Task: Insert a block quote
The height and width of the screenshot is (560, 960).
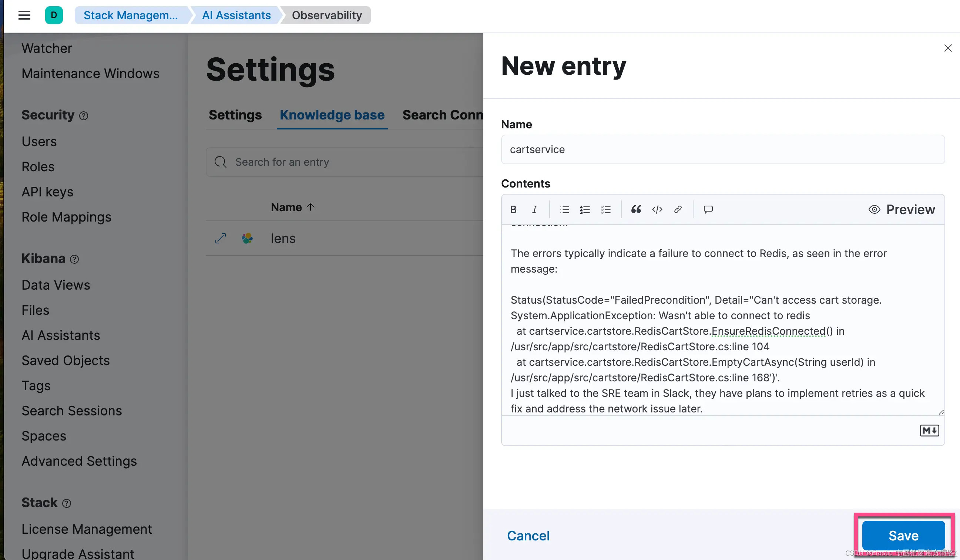Action: [636, 209]
